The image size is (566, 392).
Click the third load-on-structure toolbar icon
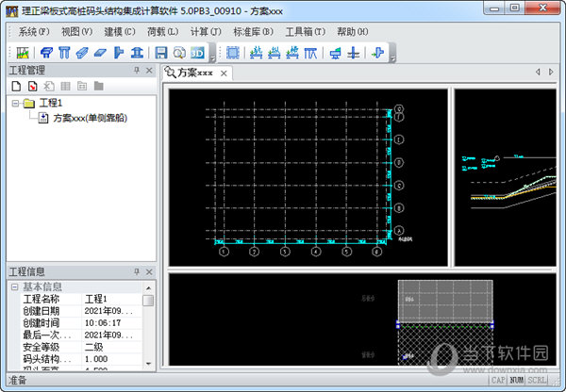coord(292,53)
